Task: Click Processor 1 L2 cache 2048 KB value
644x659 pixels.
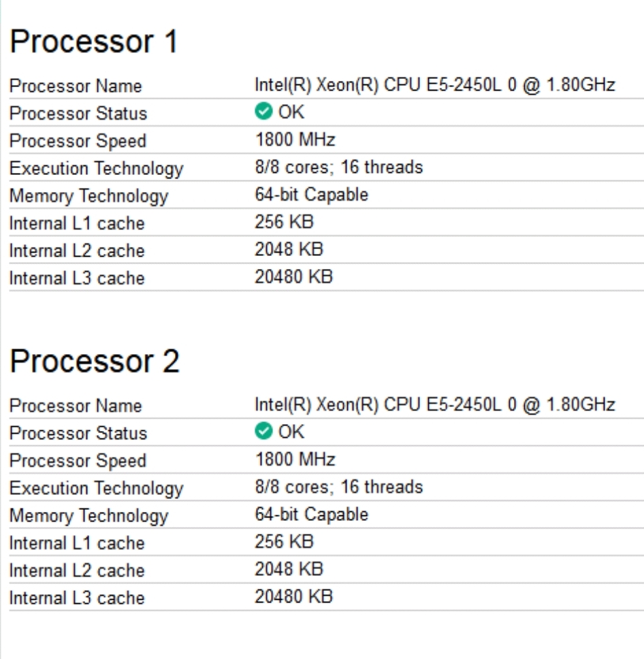Action: click(289, 249)
